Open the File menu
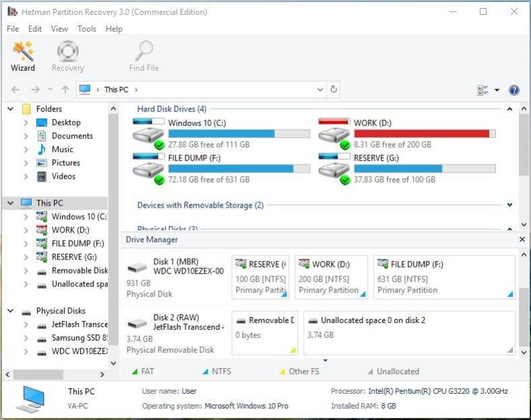This screenshot has height=420, width=531. [13, 29]
